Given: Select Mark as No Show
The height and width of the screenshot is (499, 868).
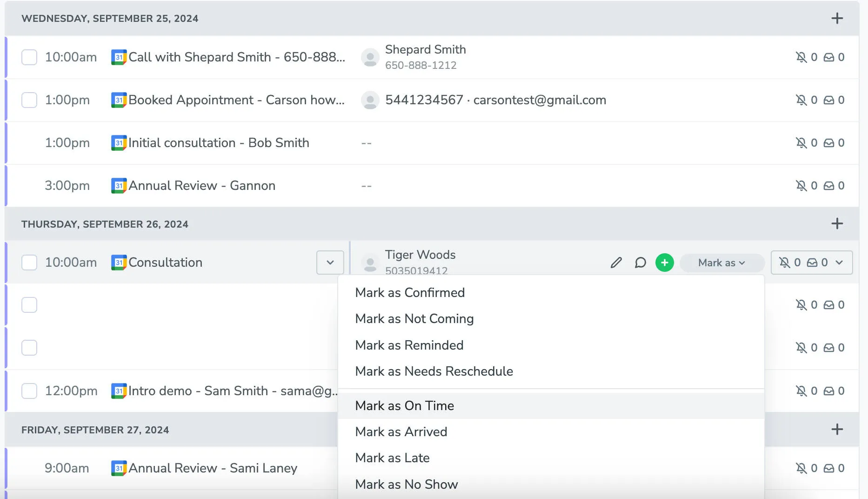Looking at the screenshot, I should tap(406, 484).
